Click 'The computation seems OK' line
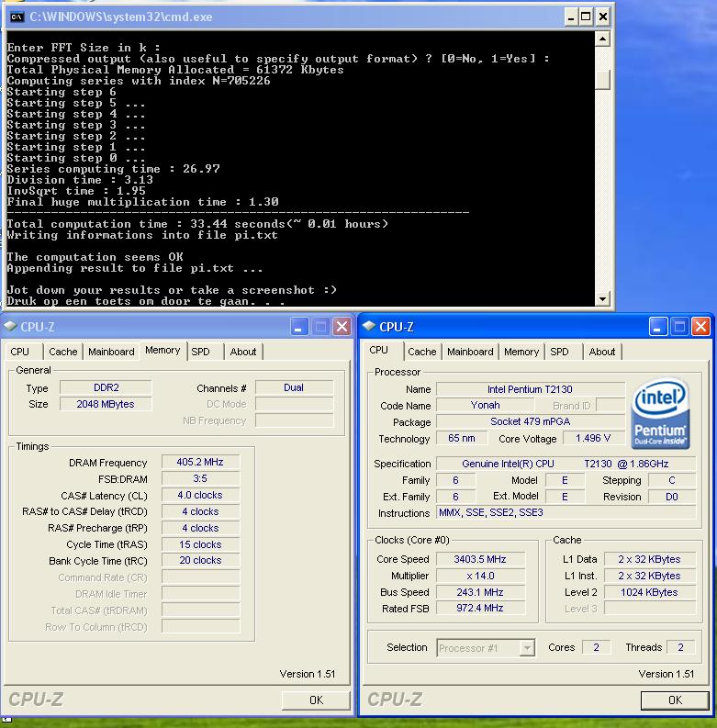 95,257
